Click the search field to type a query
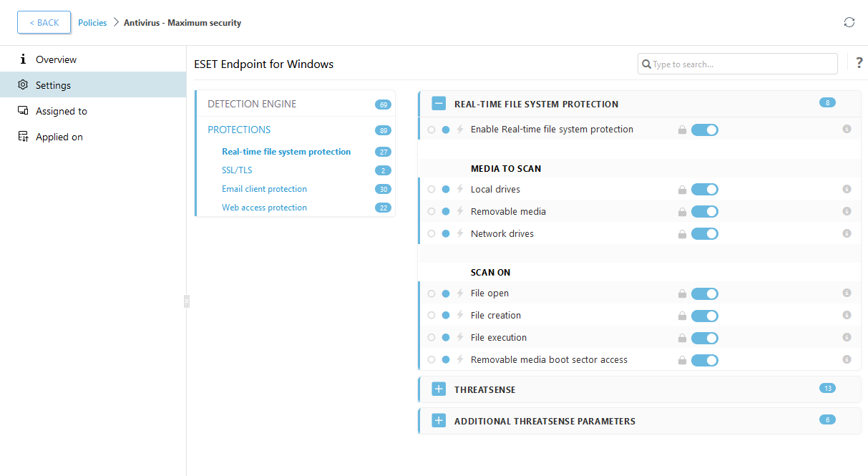Screen dimensions: 868x476 pyautogui.click(x=737, y=64)
